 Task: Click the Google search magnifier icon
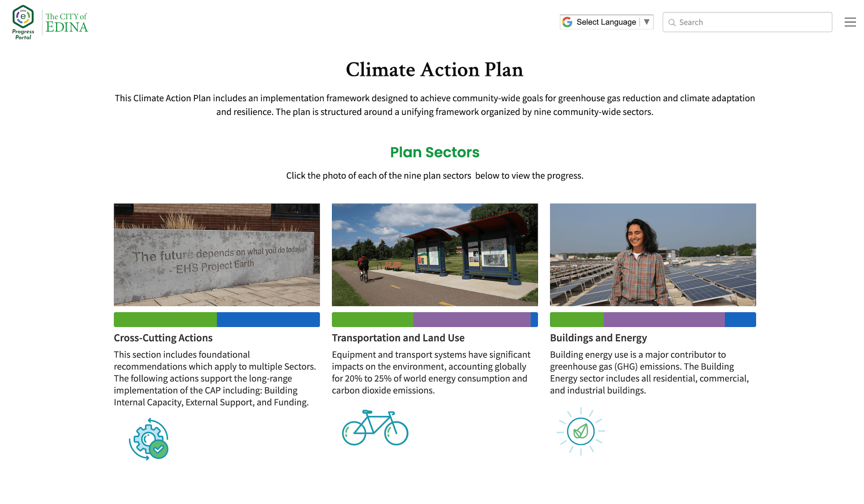coord(673,22)
